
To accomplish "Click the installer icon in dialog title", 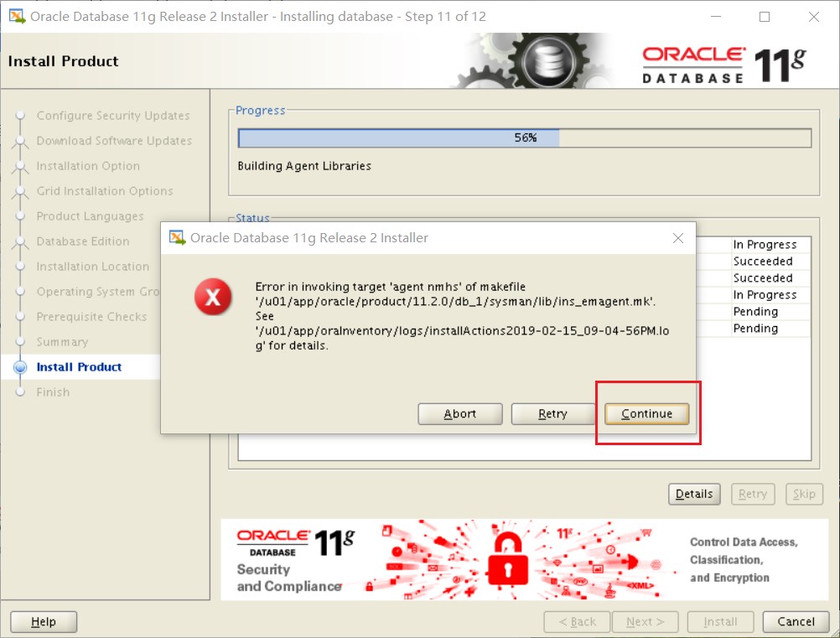I will click(177, 237).
